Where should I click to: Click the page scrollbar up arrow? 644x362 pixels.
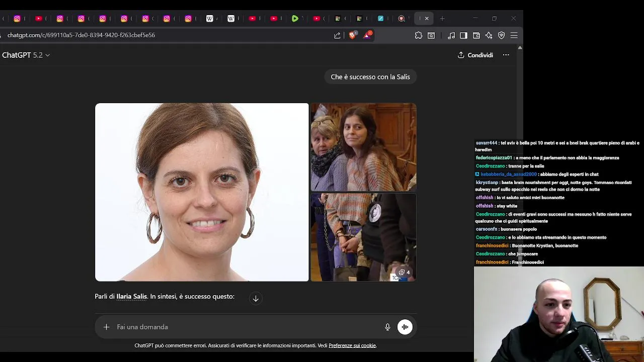(x=520, y=48)
